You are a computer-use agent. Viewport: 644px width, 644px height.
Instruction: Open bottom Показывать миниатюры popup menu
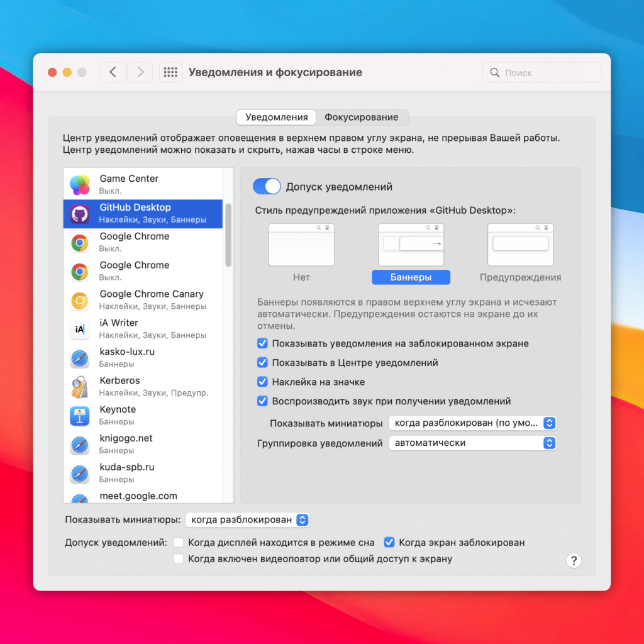tap(247, 520)
